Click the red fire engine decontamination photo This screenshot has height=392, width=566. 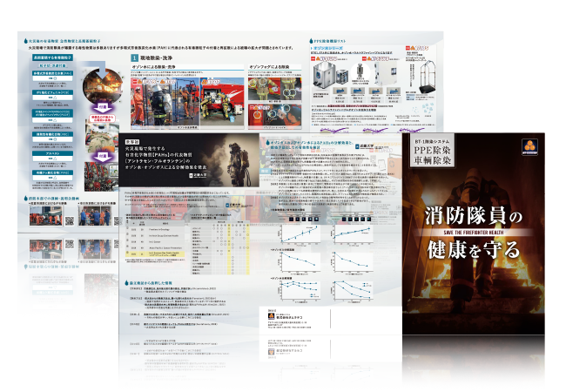tap(222, 102)
